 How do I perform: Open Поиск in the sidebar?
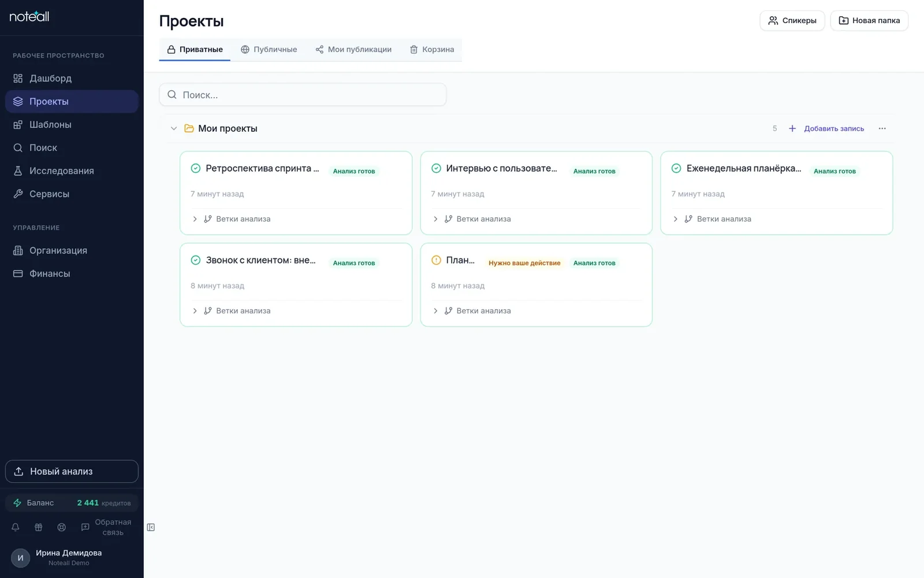[72, 147]
